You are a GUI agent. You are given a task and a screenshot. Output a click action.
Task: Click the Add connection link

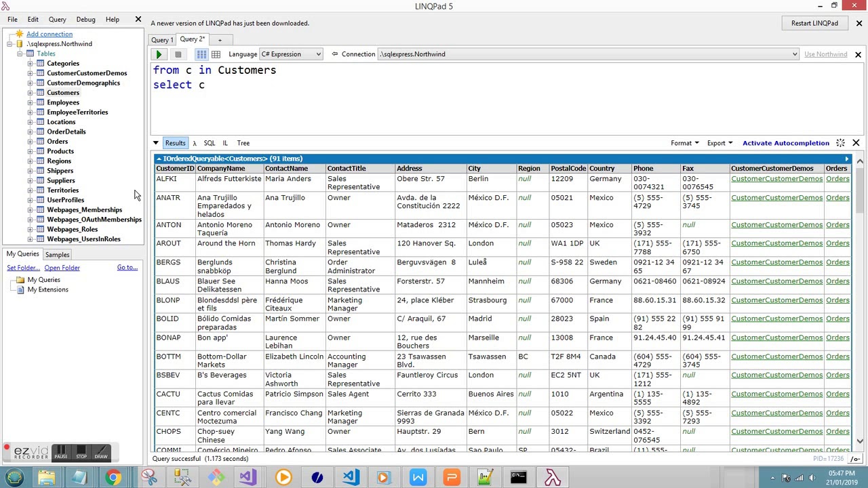tap(50, 34)
